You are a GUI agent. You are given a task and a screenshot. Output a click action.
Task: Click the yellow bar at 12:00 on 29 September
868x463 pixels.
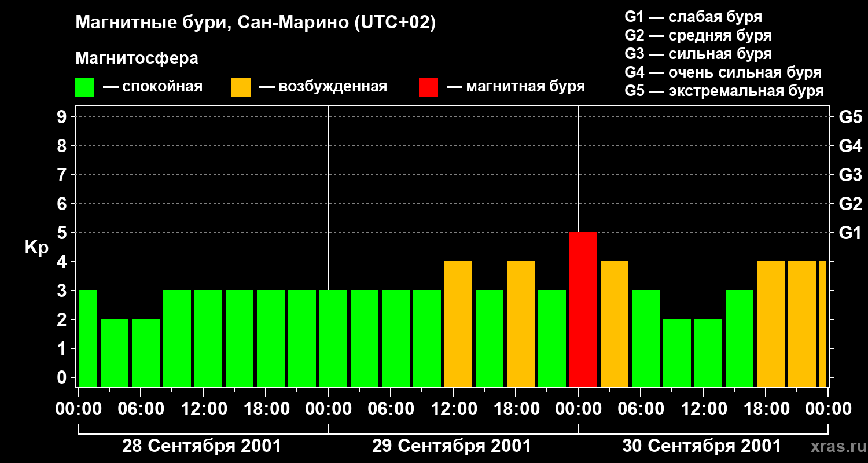[458, 324]
